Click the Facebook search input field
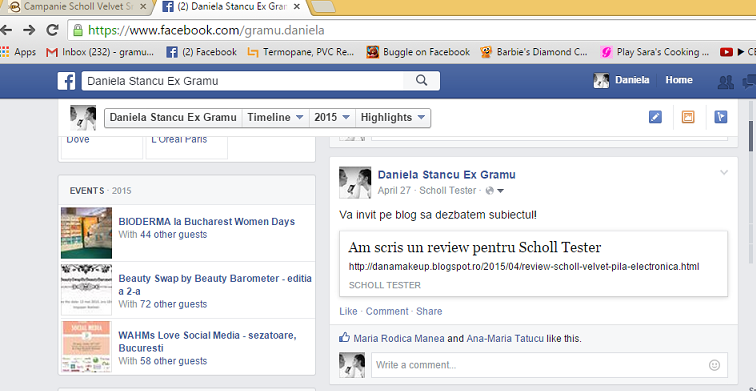 [243, 81]
